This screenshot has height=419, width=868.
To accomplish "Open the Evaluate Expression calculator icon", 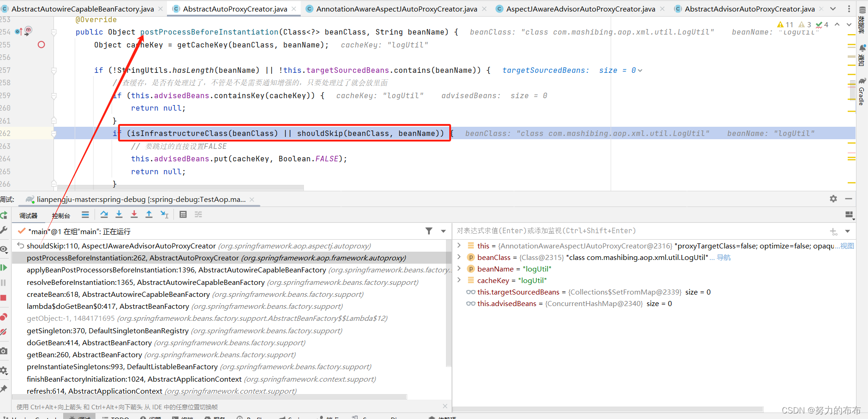I will [x=183, y=214].
